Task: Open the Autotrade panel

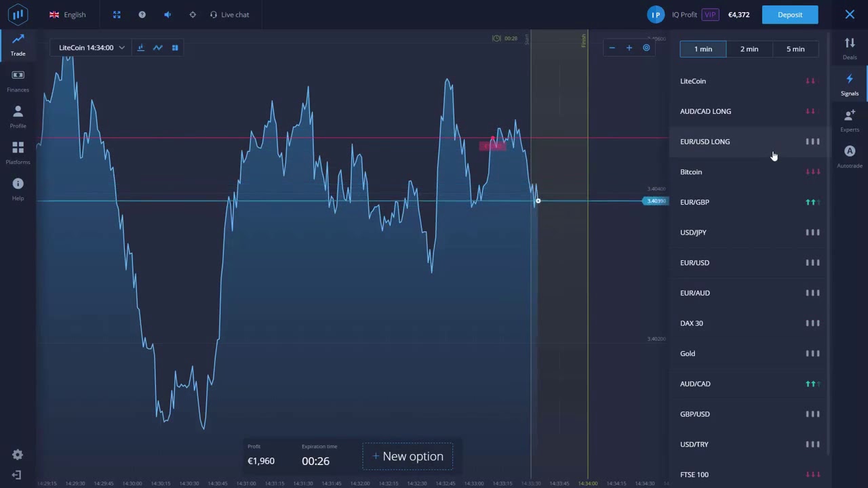Action: [850, 157]
